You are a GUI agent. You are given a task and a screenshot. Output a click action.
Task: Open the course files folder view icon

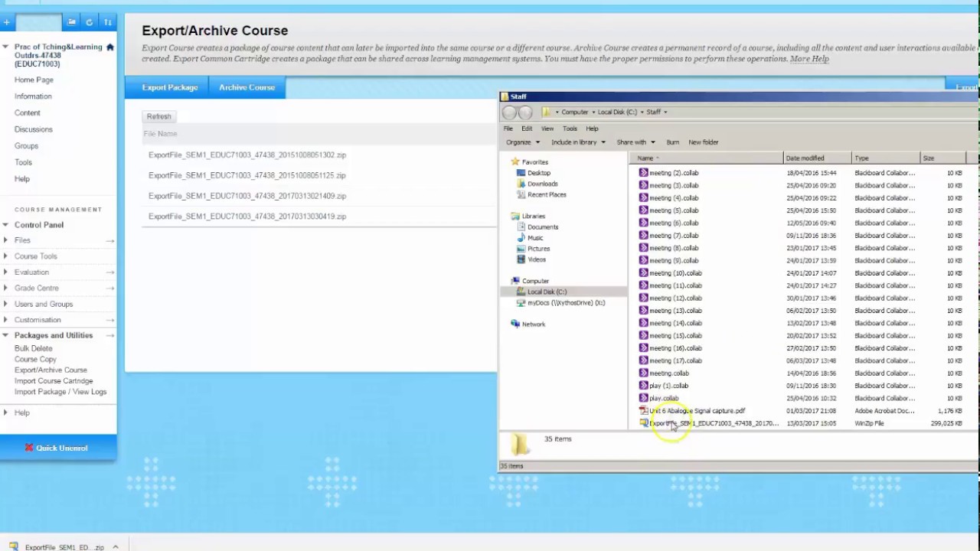click(71, 22)
